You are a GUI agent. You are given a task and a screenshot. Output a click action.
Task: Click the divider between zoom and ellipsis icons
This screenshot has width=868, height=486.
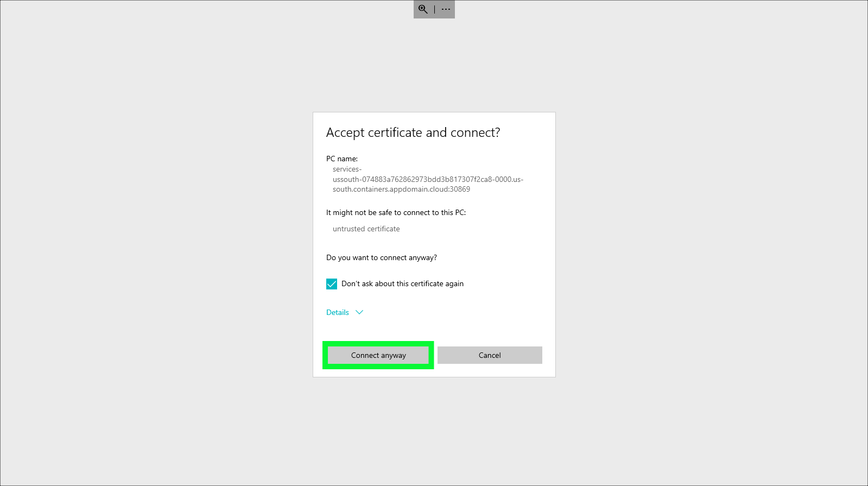tap(434, 9)
